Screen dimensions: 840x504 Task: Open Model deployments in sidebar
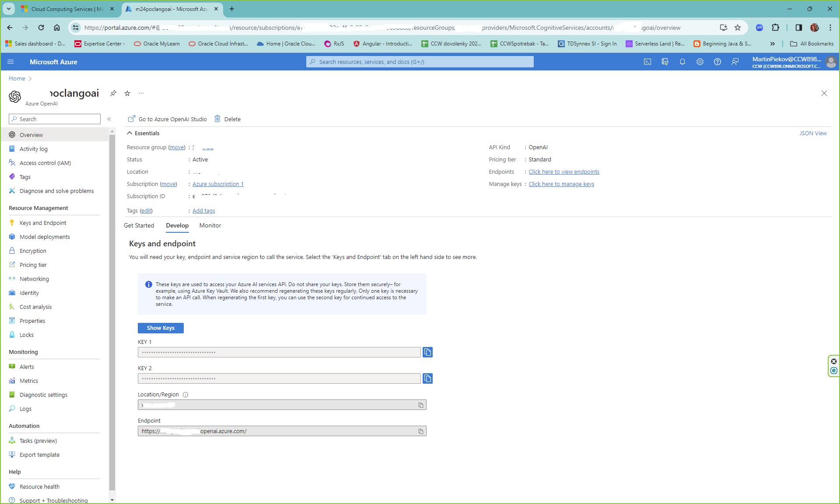45,237
